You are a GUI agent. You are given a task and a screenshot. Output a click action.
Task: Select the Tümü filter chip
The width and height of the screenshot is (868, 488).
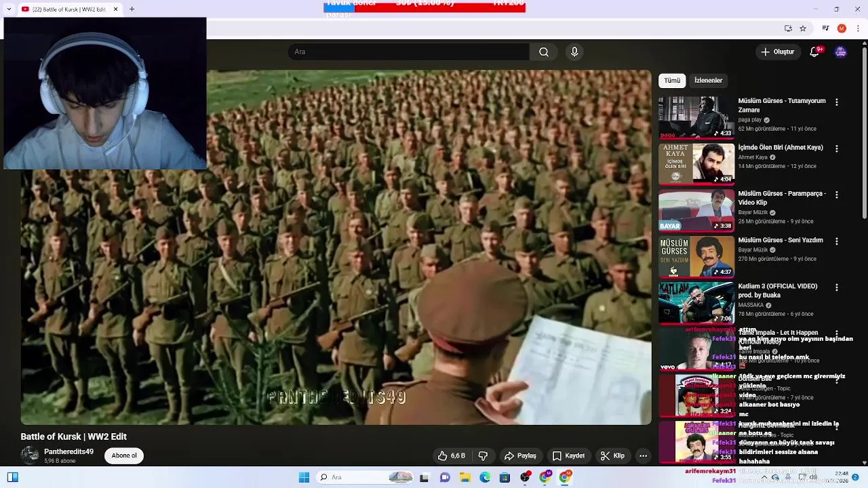672,81
